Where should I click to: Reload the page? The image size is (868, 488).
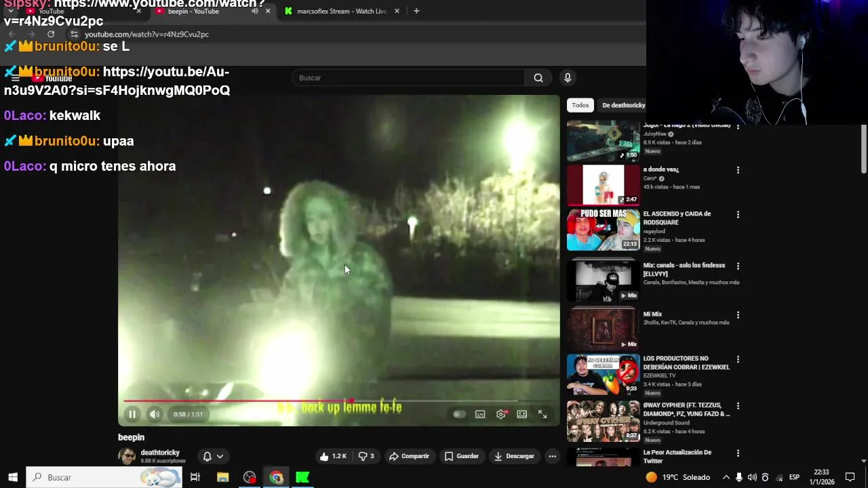[51, 34]
